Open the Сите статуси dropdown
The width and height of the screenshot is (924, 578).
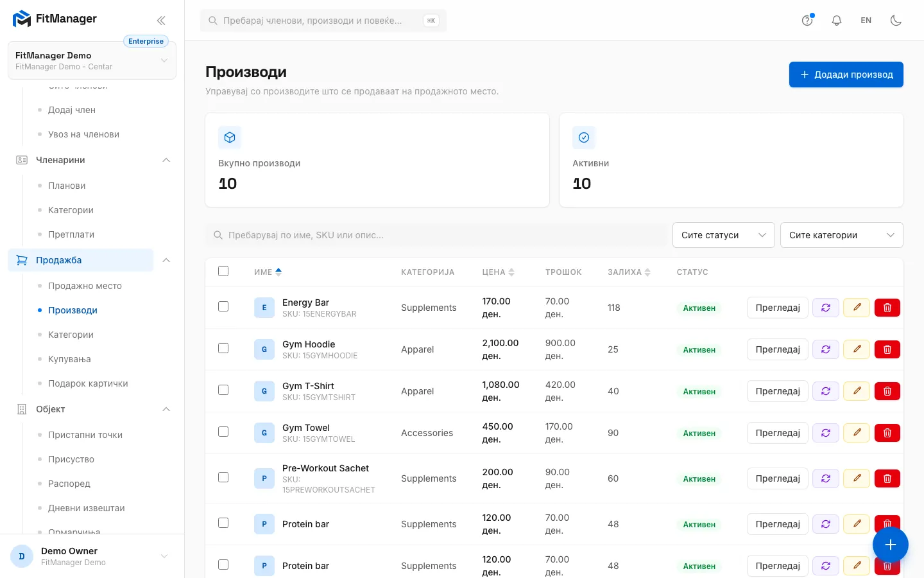723,235
